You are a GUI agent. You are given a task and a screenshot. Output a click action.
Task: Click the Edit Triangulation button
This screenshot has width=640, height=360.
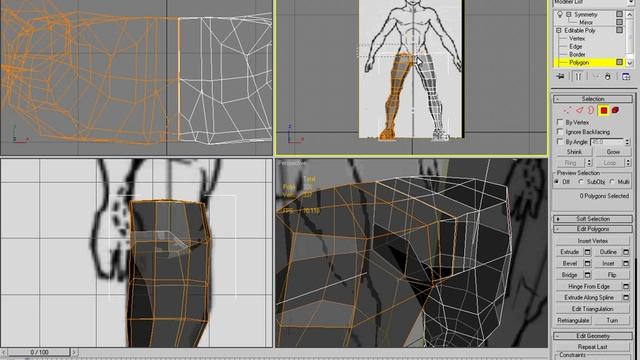point(593,309)
